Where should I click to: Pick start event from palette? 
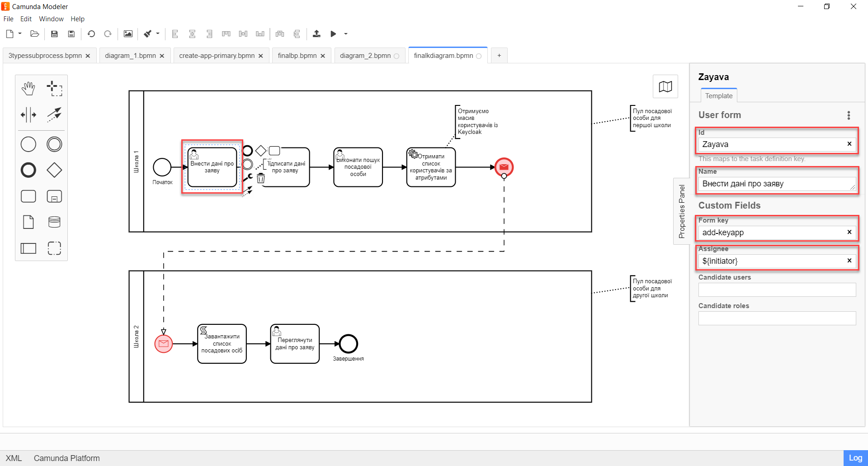pos(28,144)
